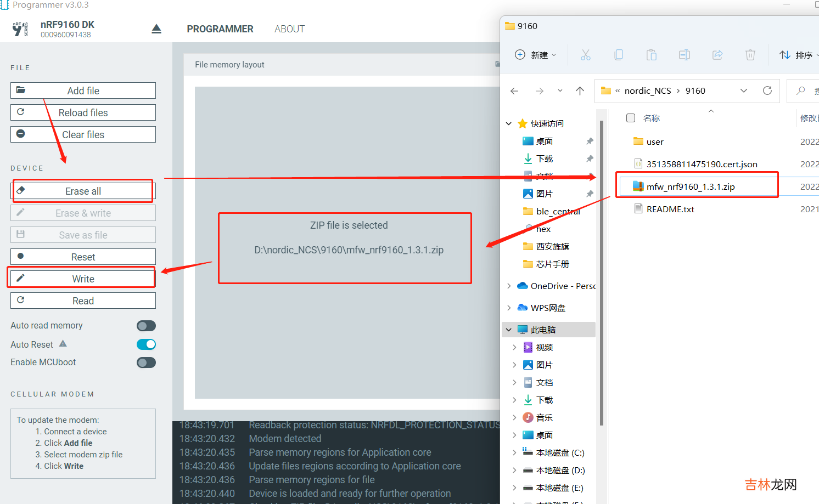Expand the WPS网盘 node
819x504 pixels.
pos(509,308)
